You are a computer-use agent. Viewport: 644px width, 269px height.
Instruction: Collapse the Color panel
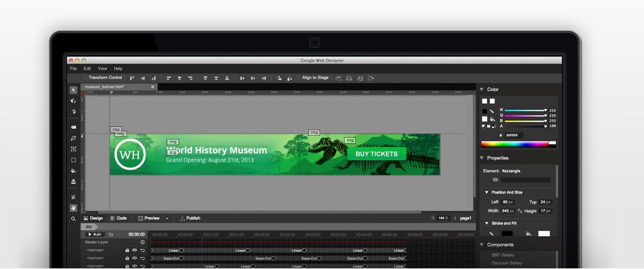(482, 89)
